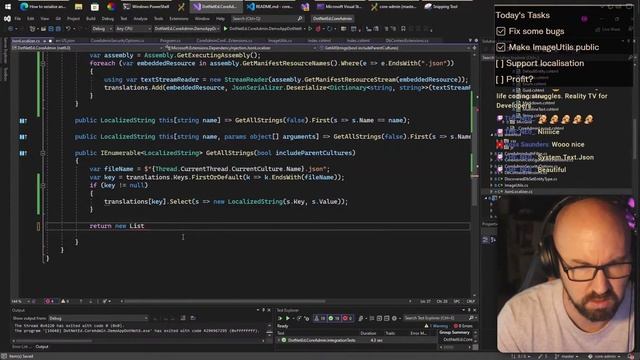This screenshot has width=640, height=360.
Task: Open the Build menu
Action: (x=91, y=18)
